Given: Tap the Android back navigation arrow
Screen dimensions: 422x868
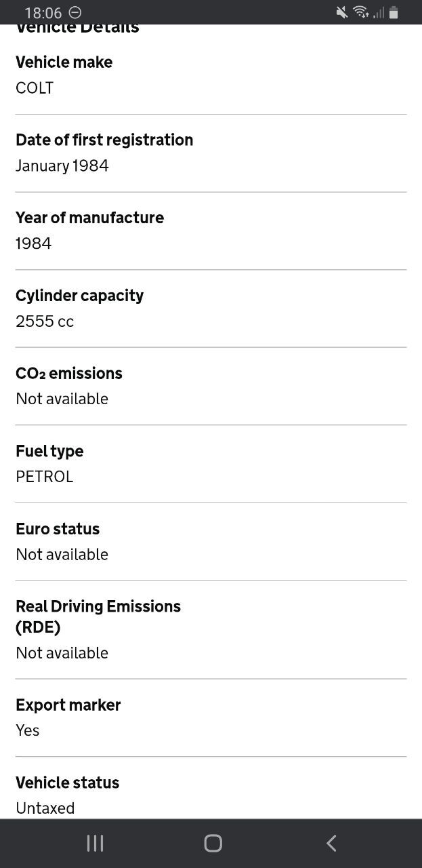Looking at the screenshot, I should [x=331, y=843].
